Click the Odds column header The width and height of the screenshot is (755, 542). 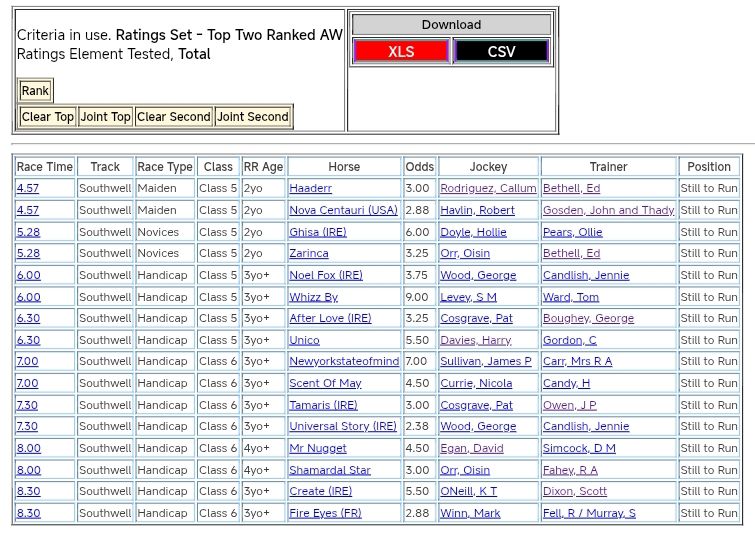coord(420,167)
